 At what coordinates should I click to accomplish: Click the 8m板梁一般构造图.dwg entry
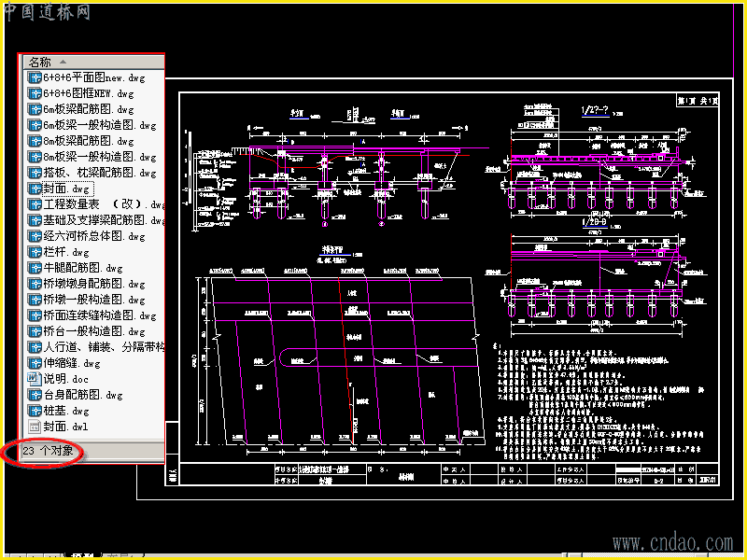[x=100, y=157]
